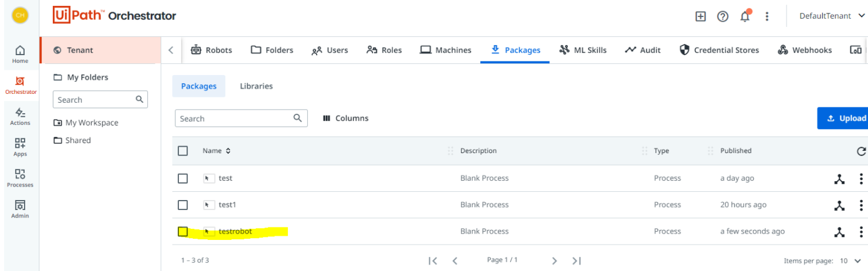Viewport: 868px width, 271px height.
Task: Check the test1 package checkbox
Action: [183, 205]
